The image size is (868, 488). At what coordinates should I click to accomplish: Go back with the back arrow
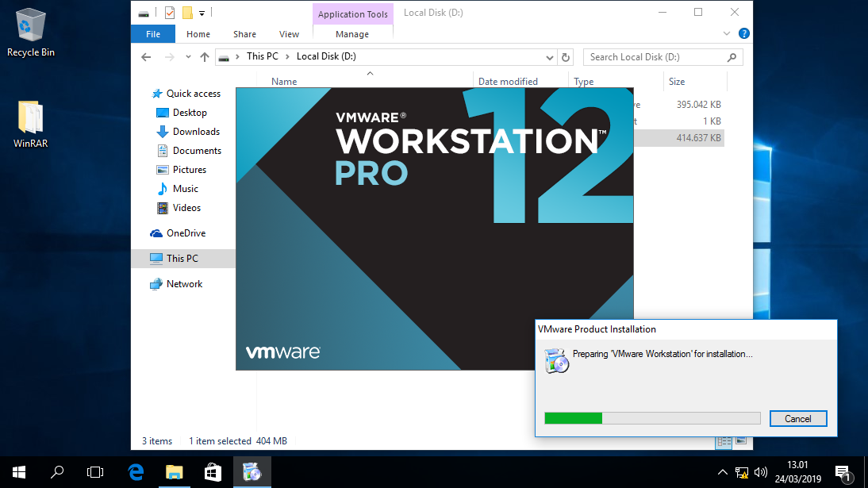pos(146,57)
